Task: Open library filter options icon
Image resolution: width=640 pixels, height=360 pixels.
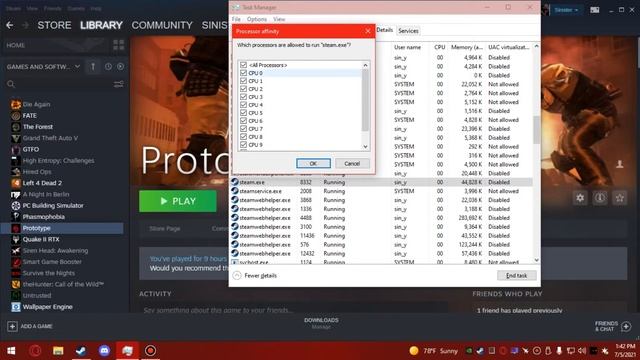Action: pyautogui.click(x=118, y=84)
